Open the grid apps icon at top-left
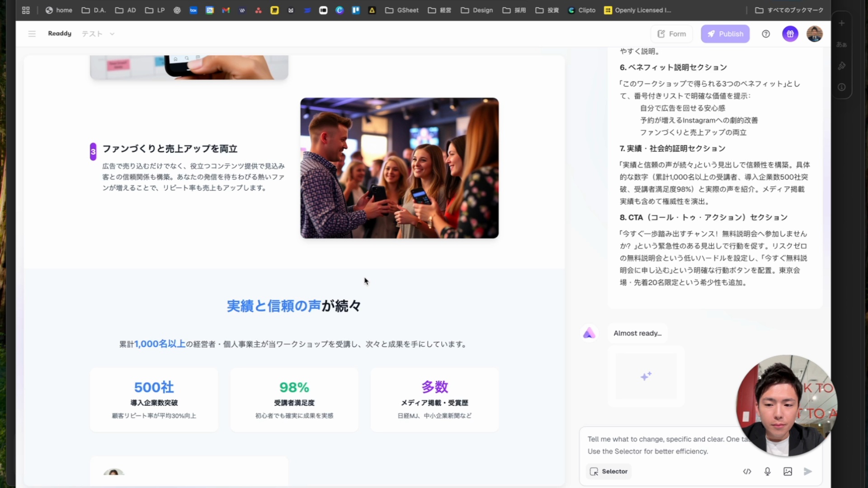 [26, 10]
